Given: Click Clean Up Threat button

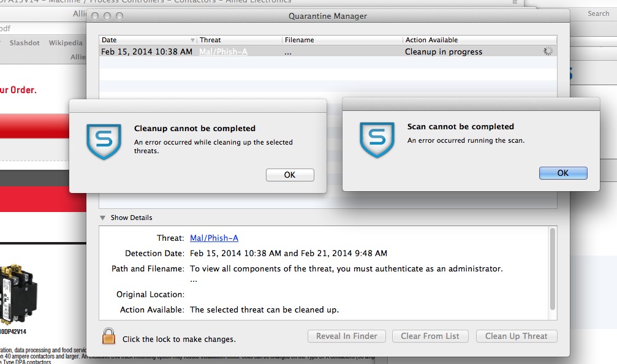Looking at the screenshot, I should click(x=517, y=336).
